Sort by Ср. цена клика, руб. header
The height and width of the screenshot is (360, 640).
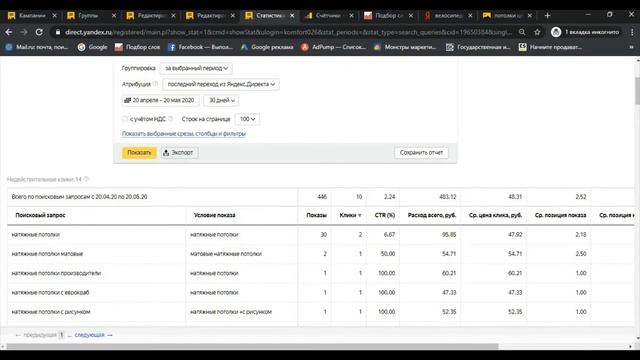tap(496, 216)
